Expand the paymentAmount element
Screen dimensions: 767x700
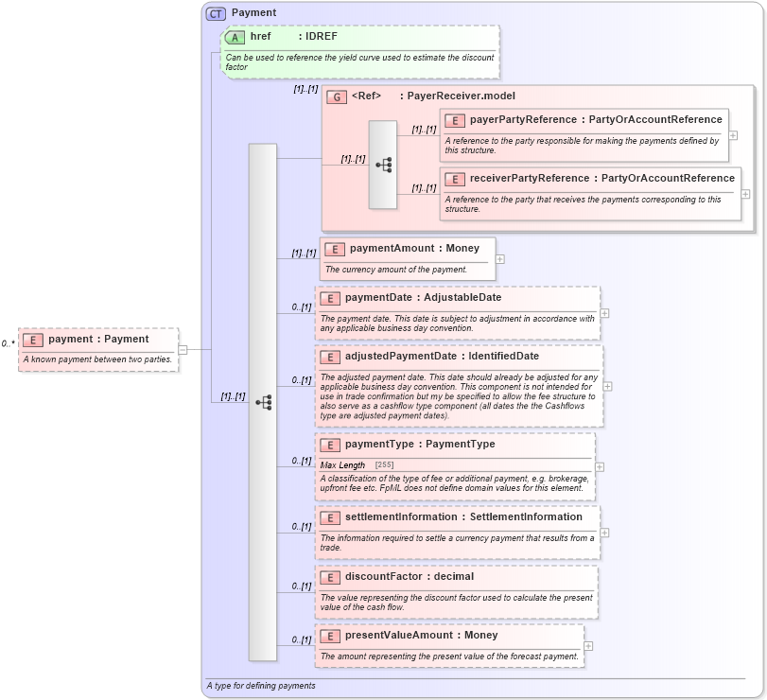(x=500, y=259)
